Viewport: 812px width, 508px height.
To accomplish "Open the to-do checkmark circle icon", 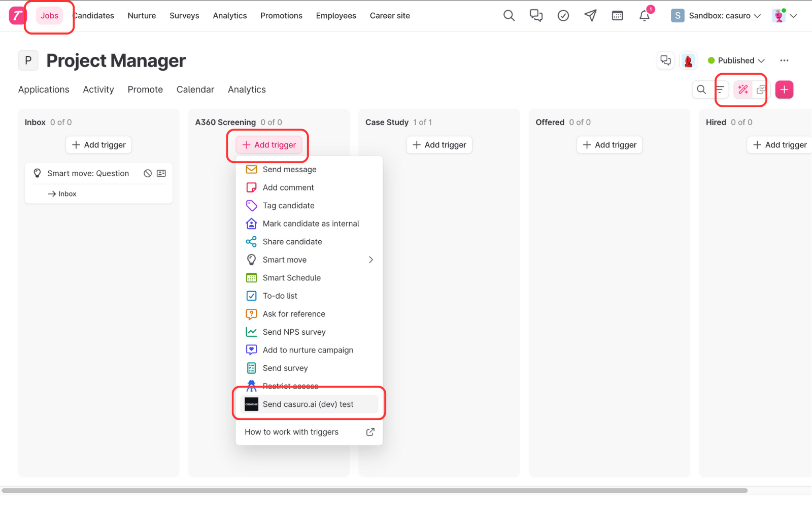I will pos(563,16).
